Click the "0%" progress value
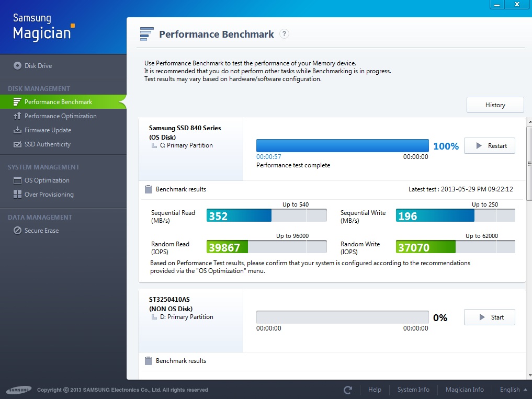This screenshot has width=532, height=399. pyautogui.click(x=440, y=318)
